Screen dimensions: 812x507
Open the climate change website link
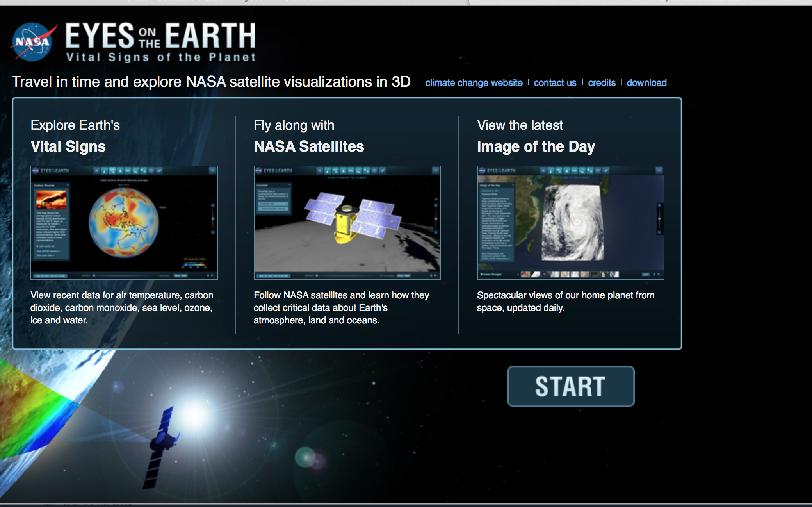click(x=474, y=83)
